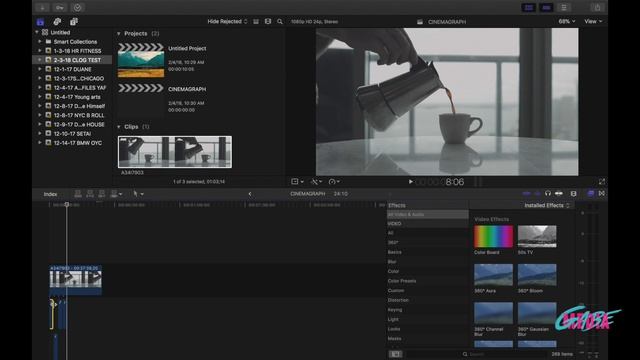Open the Transitions browser icon
Image resolution: width=640 pixels, height=360 pixels.
[602, 193]
